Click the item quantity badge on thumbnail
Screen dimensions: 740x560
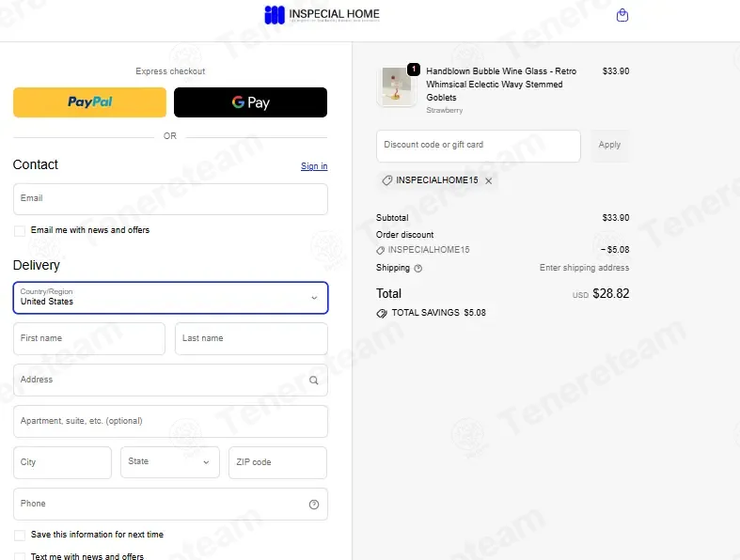(x=414, y=70)
